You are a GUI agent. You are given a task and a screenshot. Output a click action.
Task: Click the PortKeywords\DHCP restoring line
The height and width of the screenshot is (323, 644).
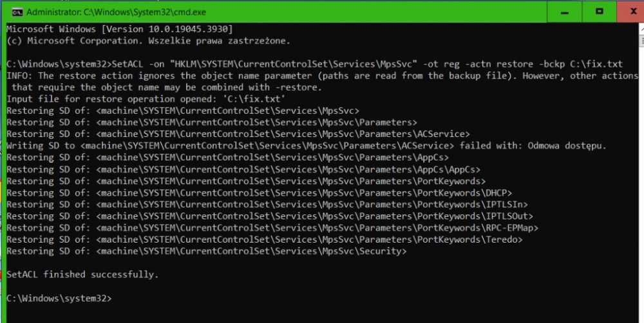[x=256, y=192]
